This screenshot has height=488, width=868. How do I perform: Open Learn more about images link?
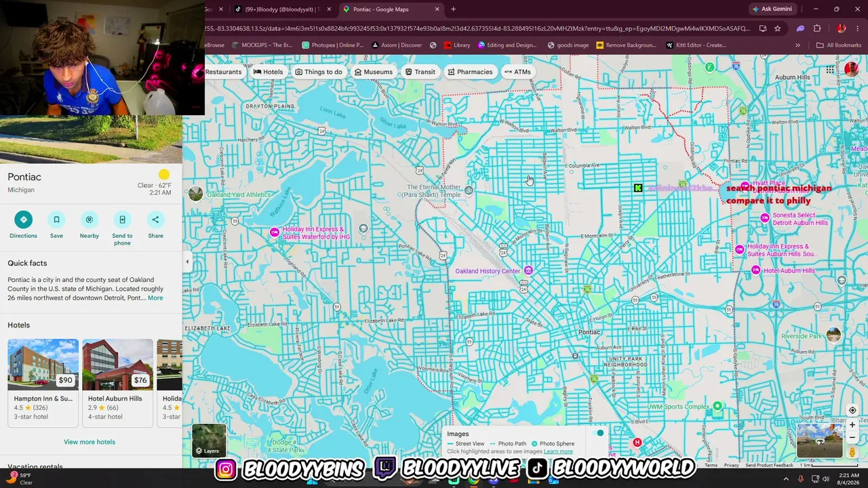click(x=558, y=451)
